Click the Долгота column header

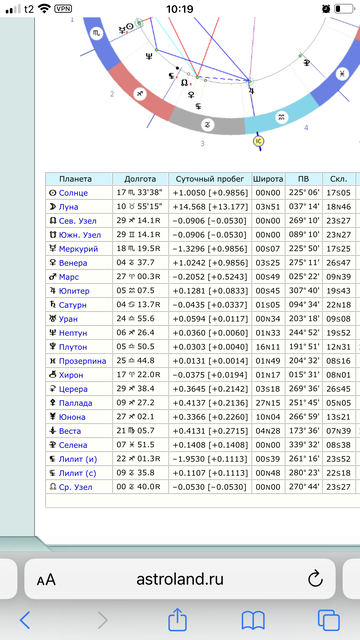pyautogui.click(x=140, y=179)
